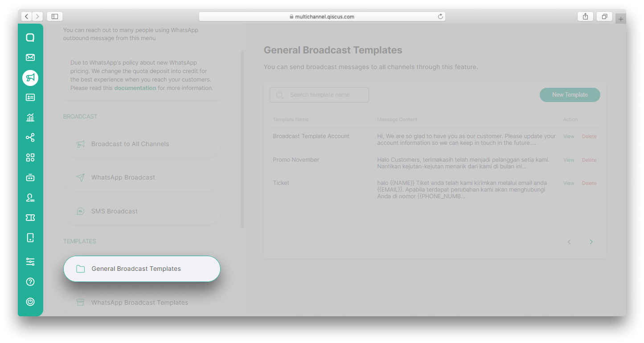Viewport: 644px width, 343px height.
Task: Open the documentation link
Action: (135, 88)
